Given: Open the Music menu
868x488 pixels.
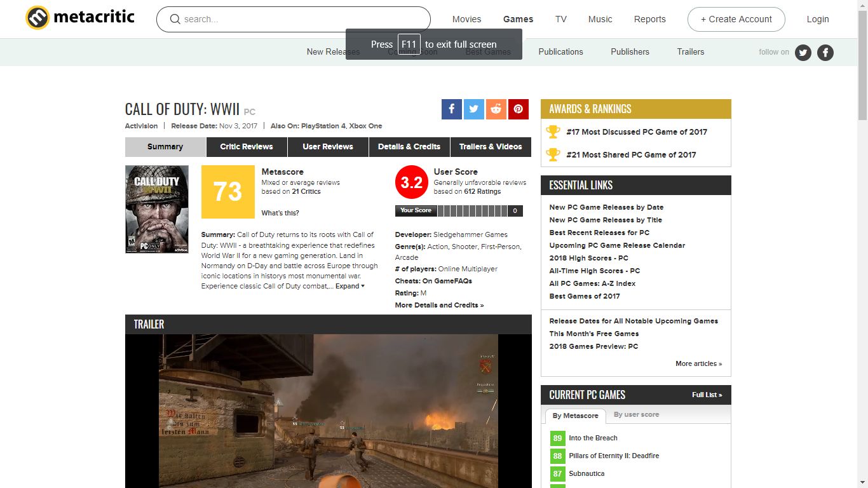Looking at the screenshot, I should coord(600,19).
